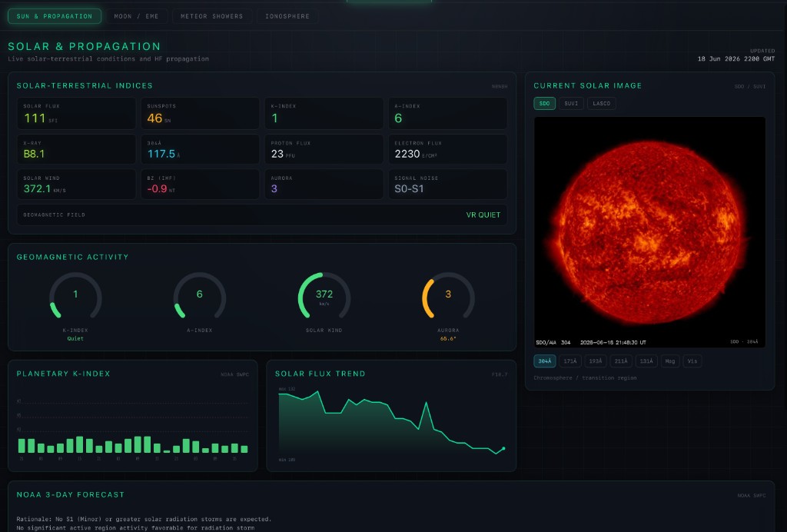The image size is (787, 532).
Task: Click the Current Solar Image panel title
Action: click(x=588, y=86)
